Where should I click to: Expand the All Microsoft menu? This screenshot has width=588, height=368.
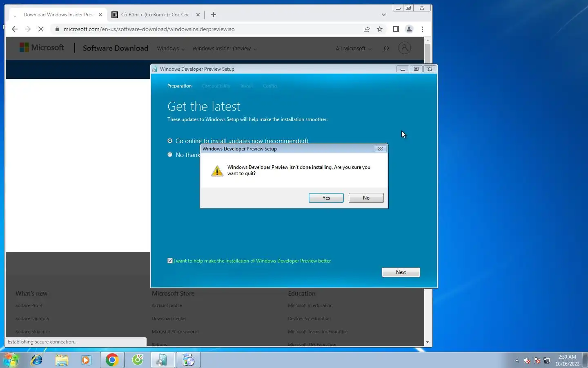click(x=354, y=49)
